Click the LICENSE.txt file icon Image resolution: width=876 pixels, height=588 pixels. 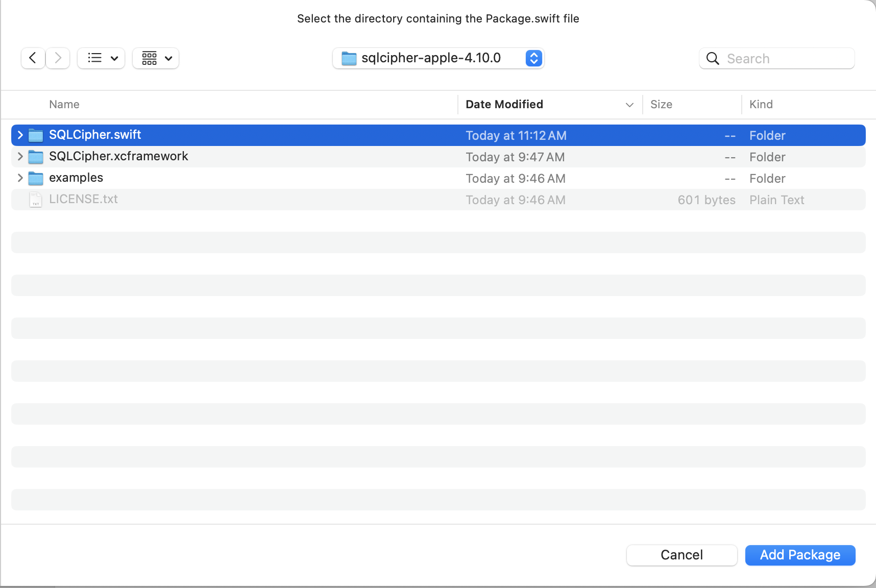coord(36,200)
